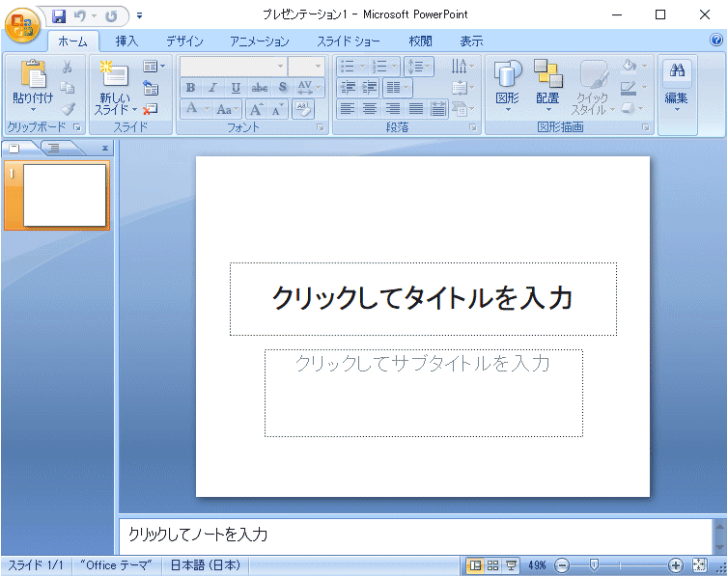Click the Save icon in quick access toolbar

click(x=59, y=15)
